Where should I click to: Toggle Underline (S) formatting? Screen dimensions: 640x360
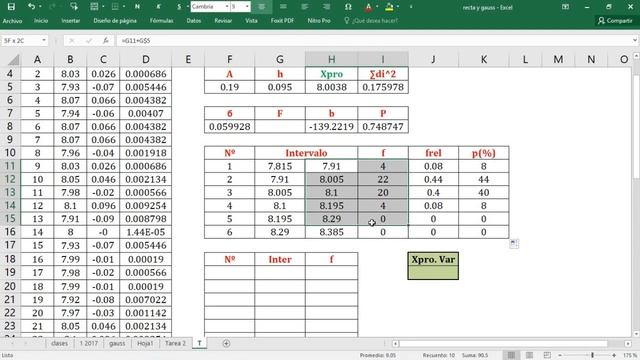tap(179, 7)
